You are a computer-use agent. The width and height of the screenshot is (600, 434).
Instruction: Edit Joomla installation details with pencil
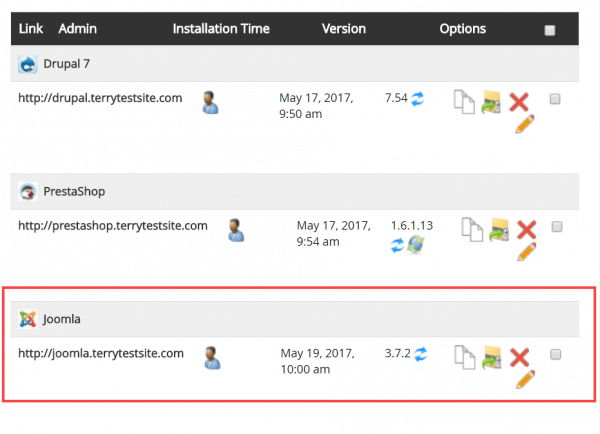coord(525,379)
